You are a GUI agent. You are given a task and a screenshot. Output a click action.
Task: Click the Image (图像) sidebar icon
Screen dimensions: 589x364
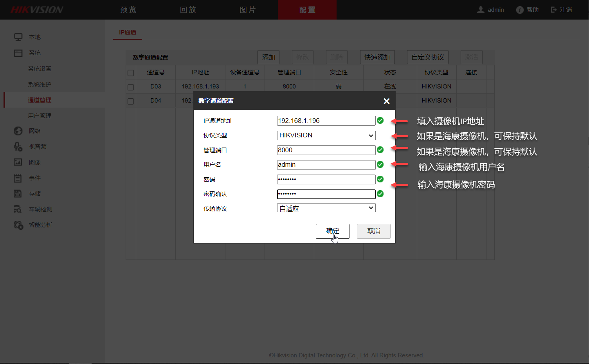click(18, 162)
